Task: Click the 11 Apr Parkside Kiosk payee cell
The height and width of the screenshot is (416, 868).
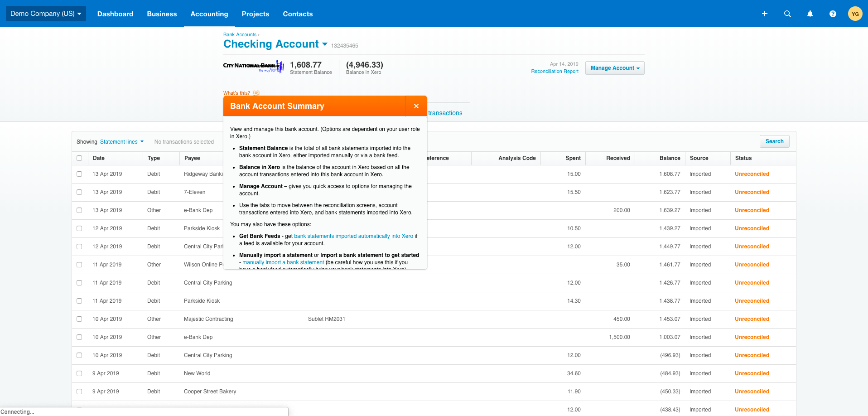Action: 202,301
